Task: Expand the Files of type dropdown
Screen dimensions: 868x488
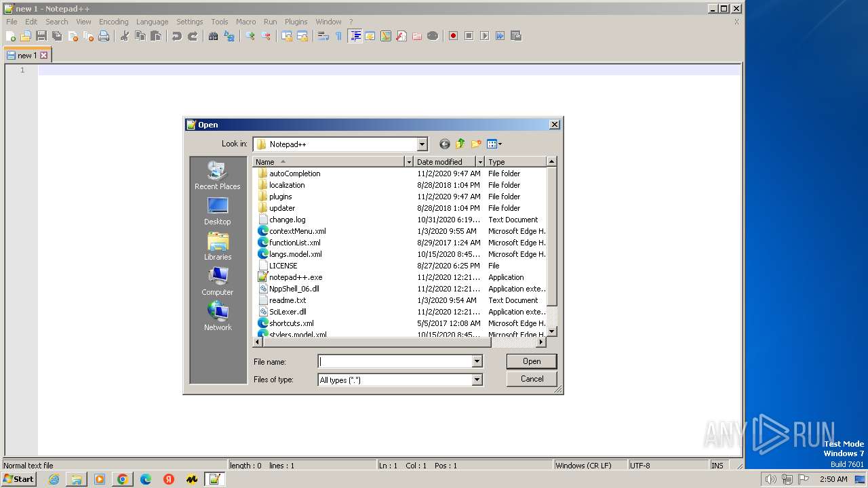Action: (x=477, y=380)
